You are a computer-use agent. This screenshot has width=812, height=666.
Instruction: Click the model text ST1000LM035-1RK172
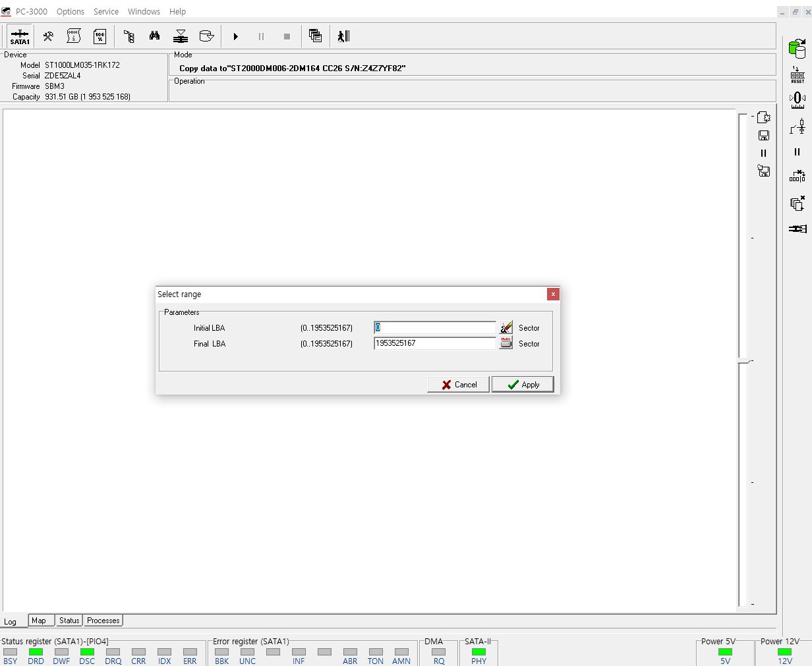pos(82,65)
